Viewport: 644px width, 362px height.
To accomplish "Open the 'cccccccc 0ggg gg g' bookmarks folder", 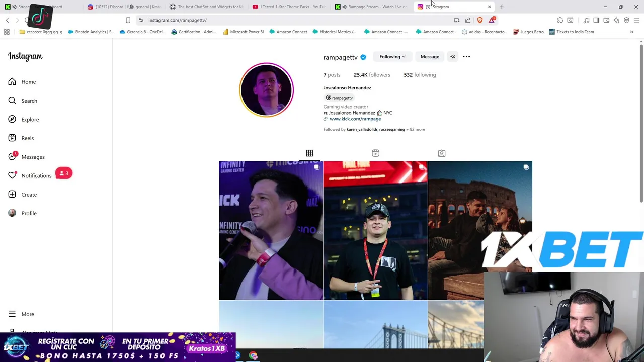I will pos(41,32).
